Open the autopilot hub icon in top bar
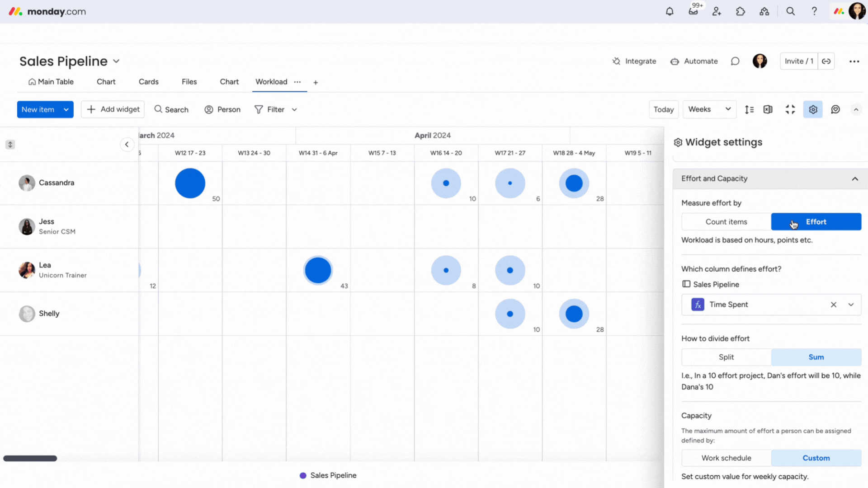 764,11
